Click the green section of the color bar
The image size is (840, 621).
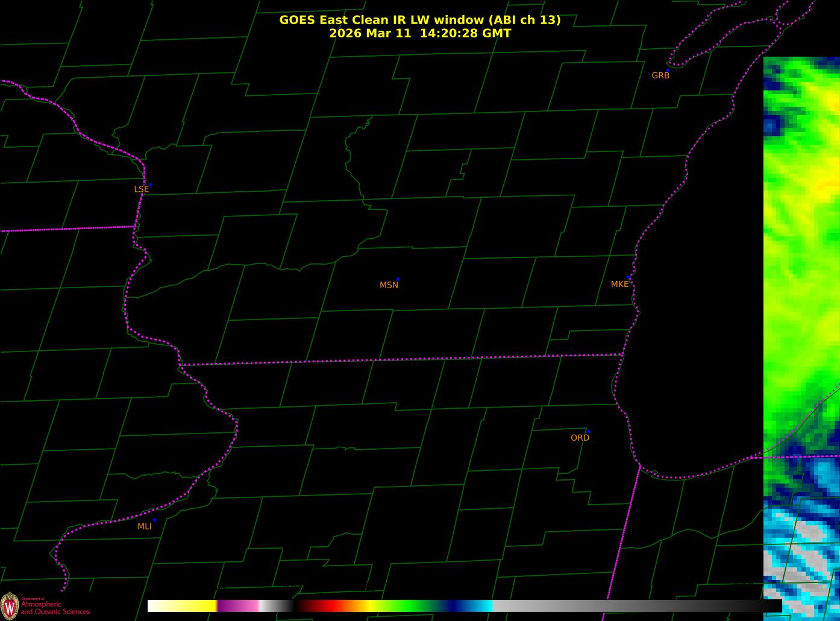[410, 606]
